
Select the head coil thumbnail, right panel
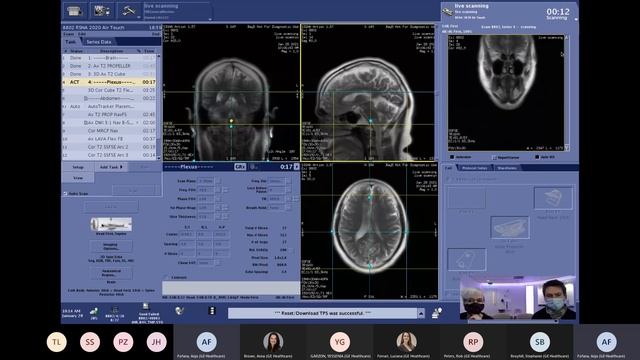[553, 198]
